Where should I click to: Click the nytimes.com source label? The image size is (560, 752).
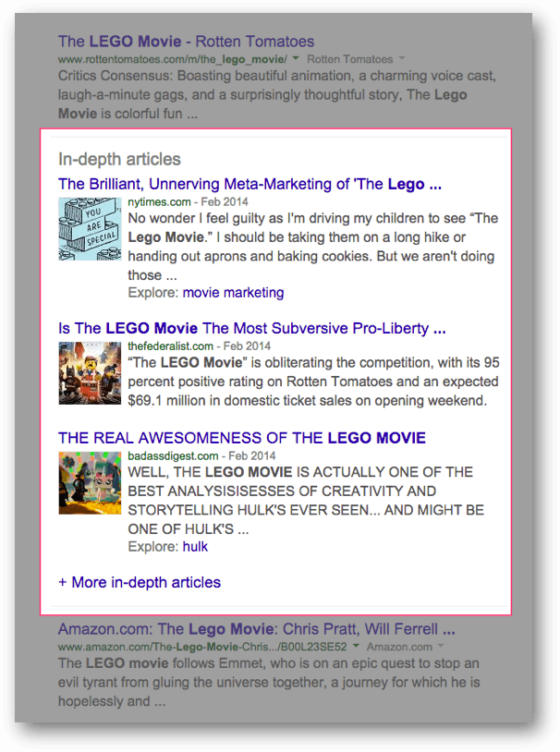(x=159, y=202)
